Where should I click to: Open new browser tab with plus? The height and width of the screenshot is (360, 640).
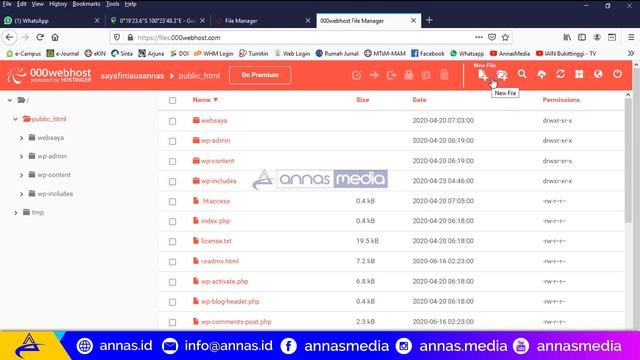pos(429,20)
